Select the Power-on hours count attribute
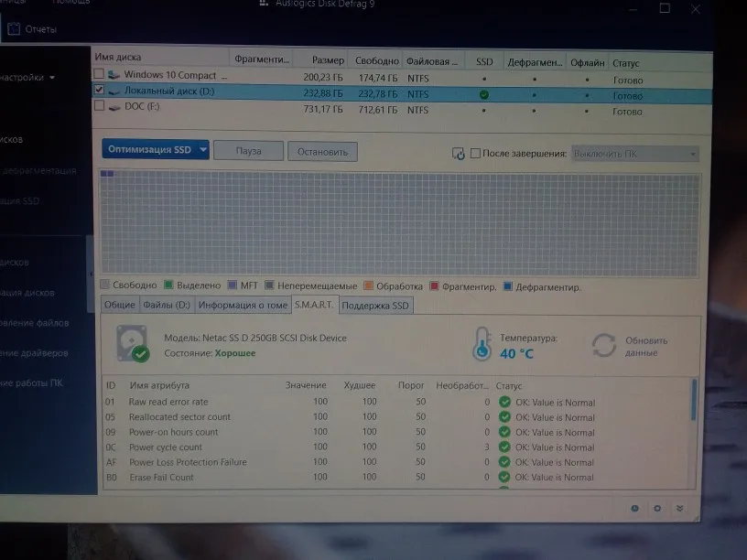Screen dimensions: 747x560 point(173,432)
